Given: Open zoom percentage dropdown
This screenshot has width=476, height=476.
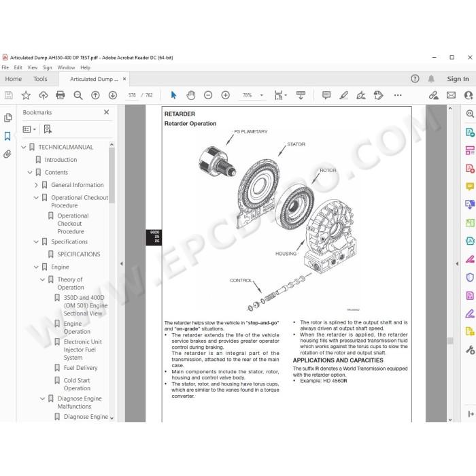Looking at the screenshot, I should click(262, 95).
